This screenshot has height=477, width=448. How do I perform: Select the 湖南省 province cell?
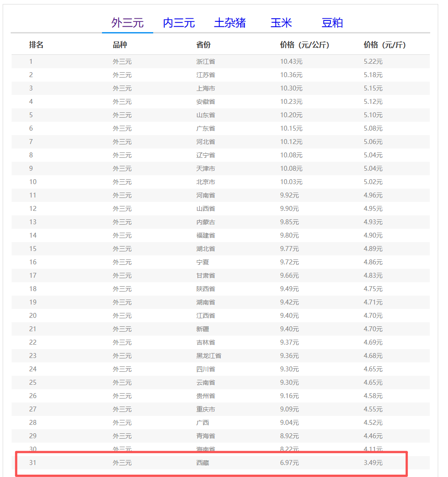click(205, 302)
